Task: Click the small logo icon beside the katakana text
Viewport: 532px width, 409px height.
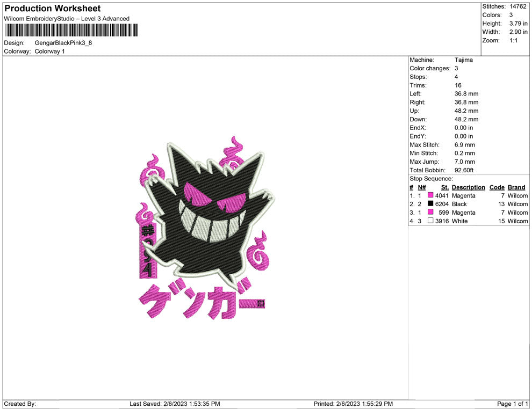Action: pos(260,304)
